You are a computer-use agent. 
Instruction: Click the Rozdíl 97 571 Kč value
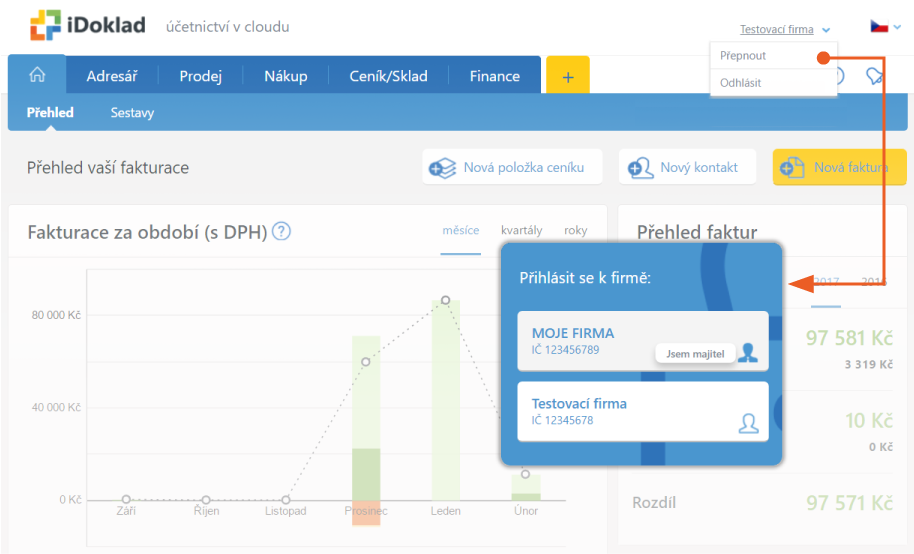click(849, 503)
